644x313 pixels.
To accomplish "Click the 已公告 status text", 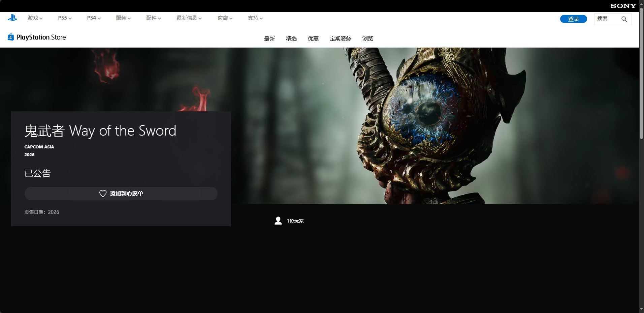I will [x=38, y=173].
